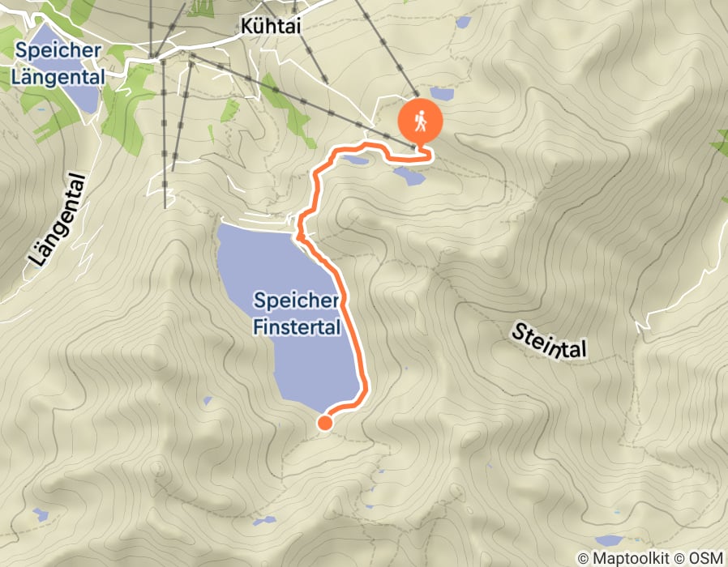Click the orange hiker start marker
The height and width of the screenshot is (567, 728).
[420, 121]
